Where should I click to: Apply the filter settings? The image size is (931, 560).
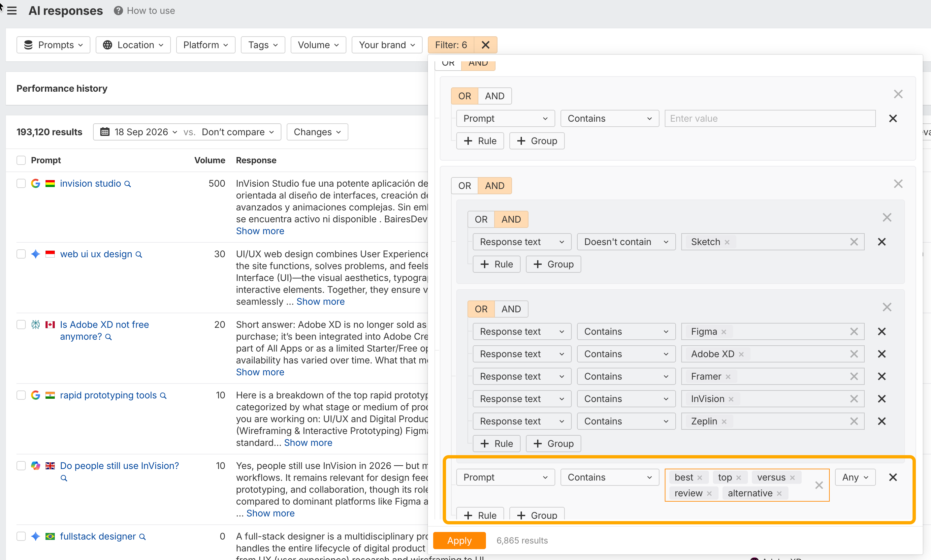click(x=459, y=541)
